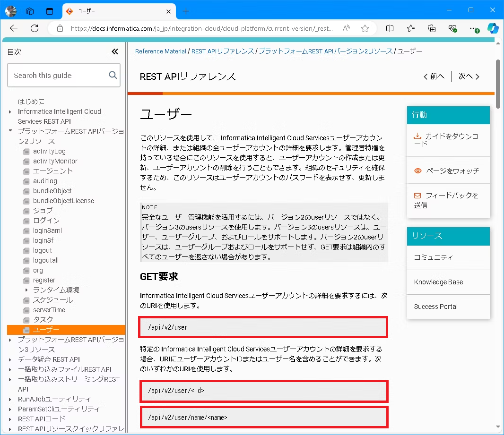Viewport: 504px width, 435px height.
Task: Click the envelope icon for フィードバックを送信
Action: pyautogui.click(x=417, y=196)
